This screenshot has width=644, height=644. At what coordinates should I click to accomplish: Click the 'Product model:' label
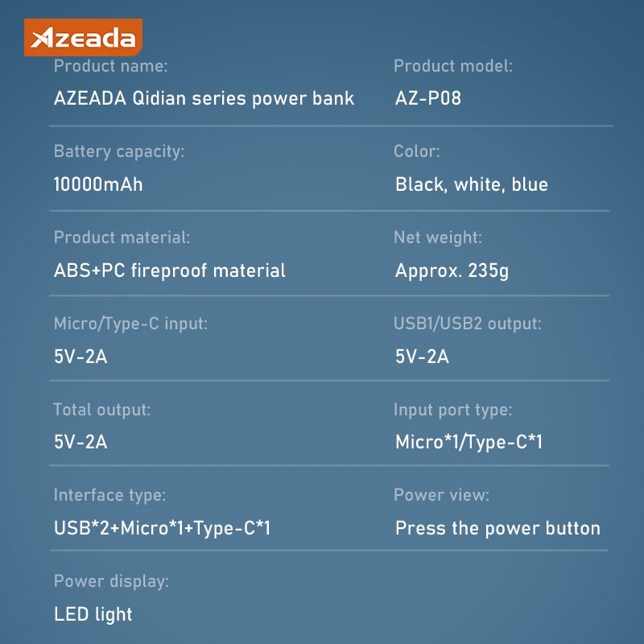452,66
